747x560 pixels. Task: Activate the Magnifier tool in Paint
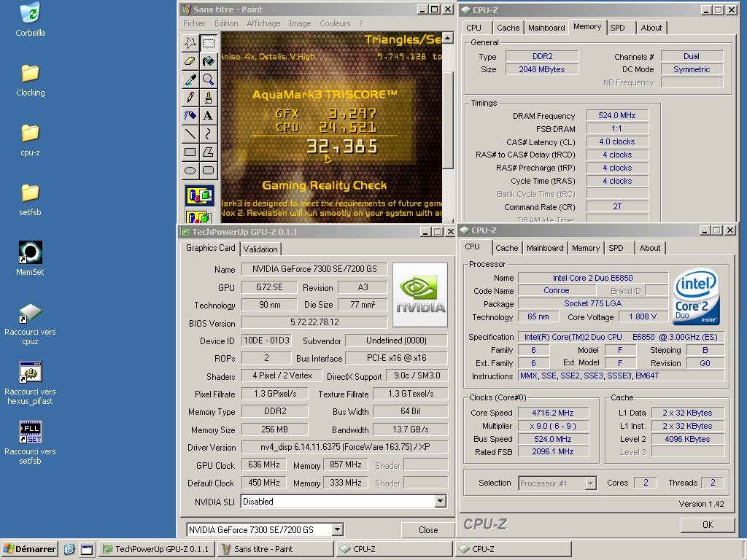point(208,79)
